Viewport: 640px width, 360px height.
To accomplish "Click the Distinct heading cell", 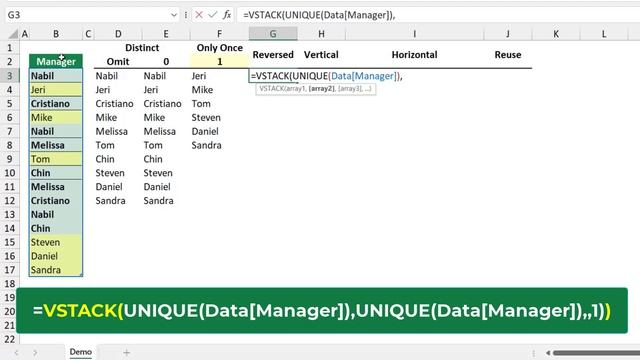I will [142, 48].
